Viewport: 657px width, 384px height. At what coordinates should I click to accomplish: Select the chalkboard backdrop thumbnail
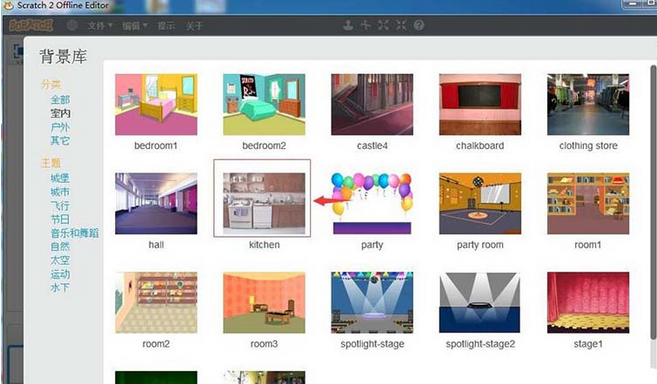(x=480, y=104)
